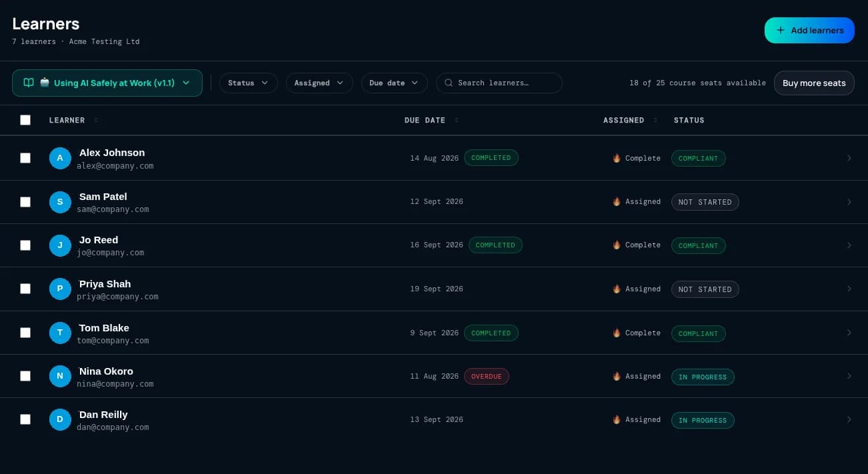The image size is (868, 474).
Task: Click Nina Okoro's IN PROGRESS badge
Action: click(703, 377)
